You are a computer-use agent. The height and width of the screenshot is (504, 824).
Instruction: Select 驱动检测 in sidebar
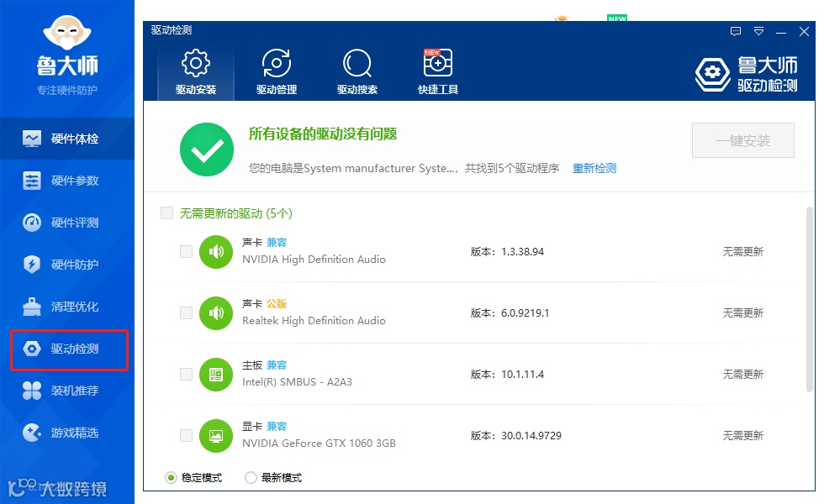point(69,349)
